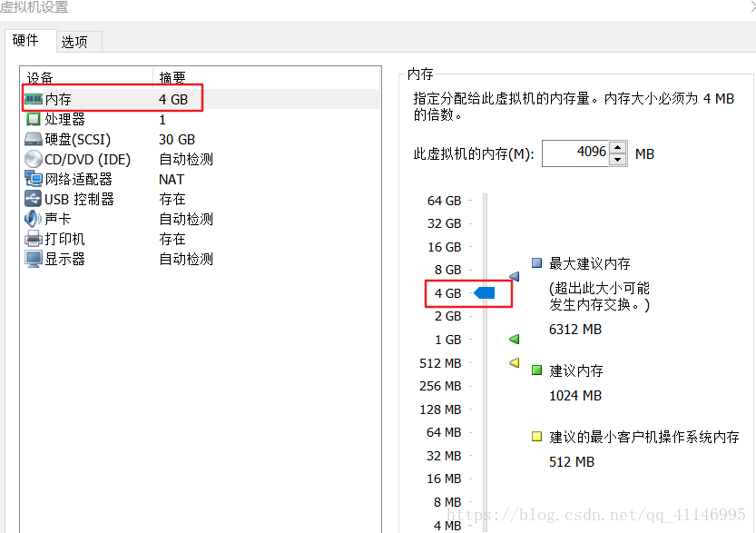
Task: Click the memory value field showing 4096
Action: [576, 153]
